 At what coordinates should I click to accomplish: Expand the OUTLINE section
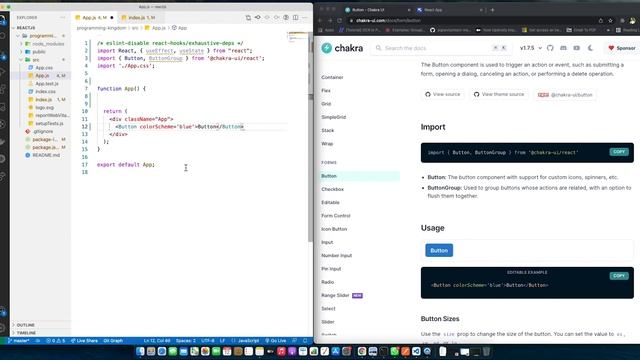coord(25,325)
